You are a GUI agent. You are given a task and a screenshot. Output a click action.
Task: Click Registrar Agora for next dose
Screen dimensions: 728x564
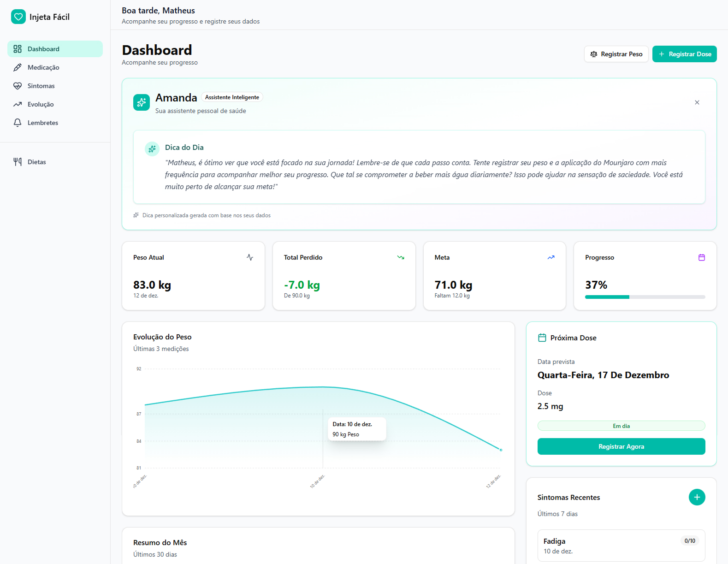[621, 446]
